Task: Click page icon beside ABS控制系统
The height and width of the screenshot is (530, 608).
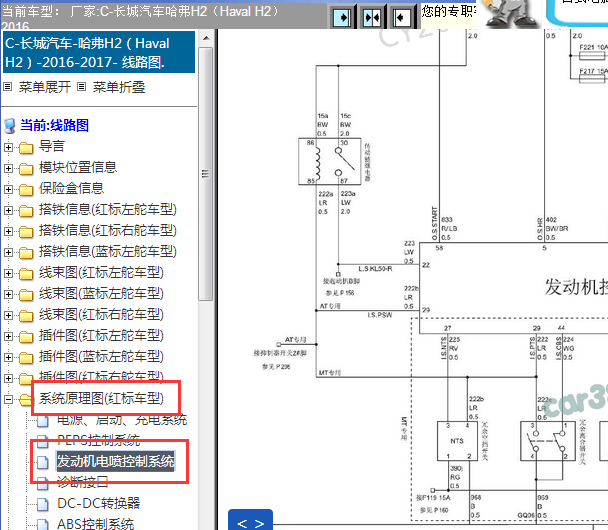Action: coord(43,524)
